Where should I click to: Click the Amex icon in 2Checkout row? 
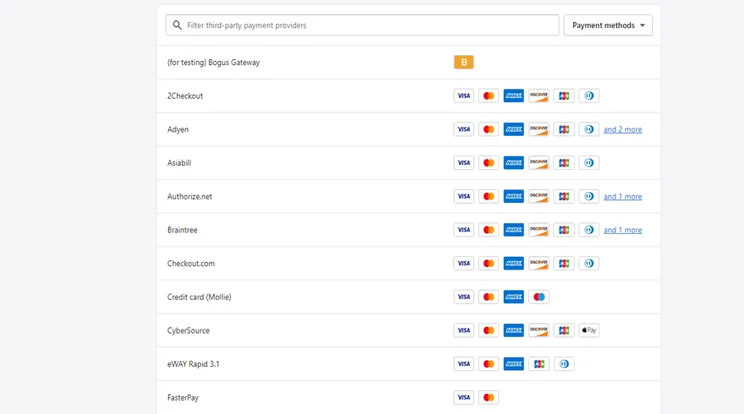[514, 96]
